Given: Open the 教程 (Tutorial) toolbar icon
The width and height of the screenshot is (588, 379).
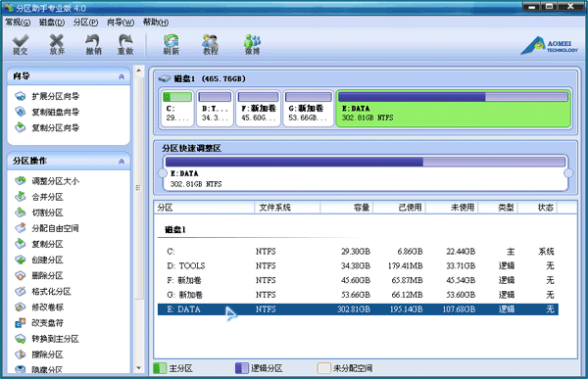Looking at the screenshot, I should tap(211, 45).
